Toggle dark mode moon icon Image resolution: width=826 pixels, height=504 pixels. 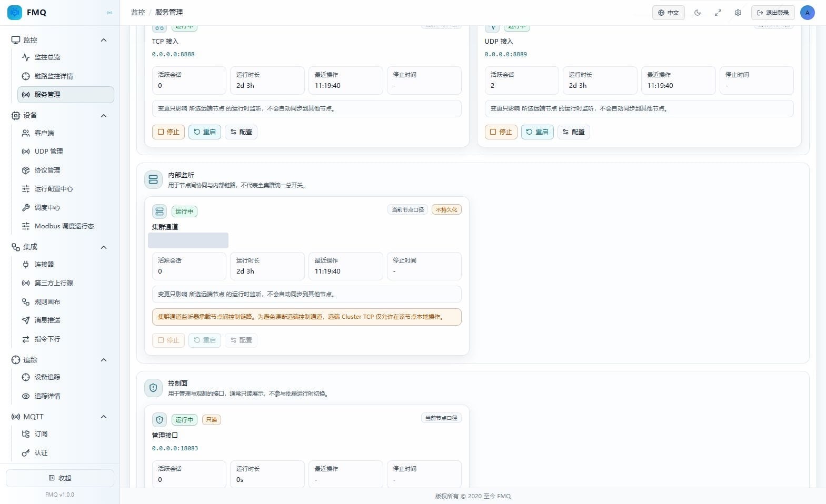pyautogui.click(x=698, y=13)
